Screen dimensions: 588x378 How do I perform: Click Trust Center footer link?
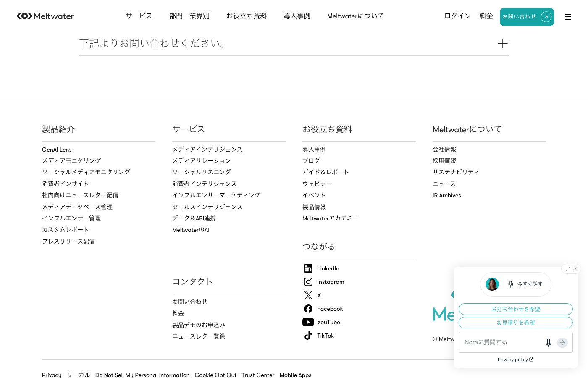click(x=258, y=375)
